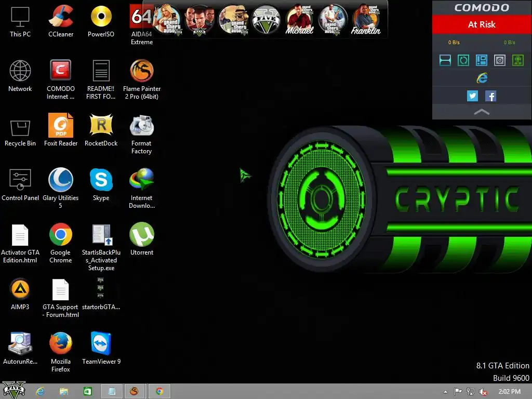Open GTA Support - Forum.html file

point(61,299)
